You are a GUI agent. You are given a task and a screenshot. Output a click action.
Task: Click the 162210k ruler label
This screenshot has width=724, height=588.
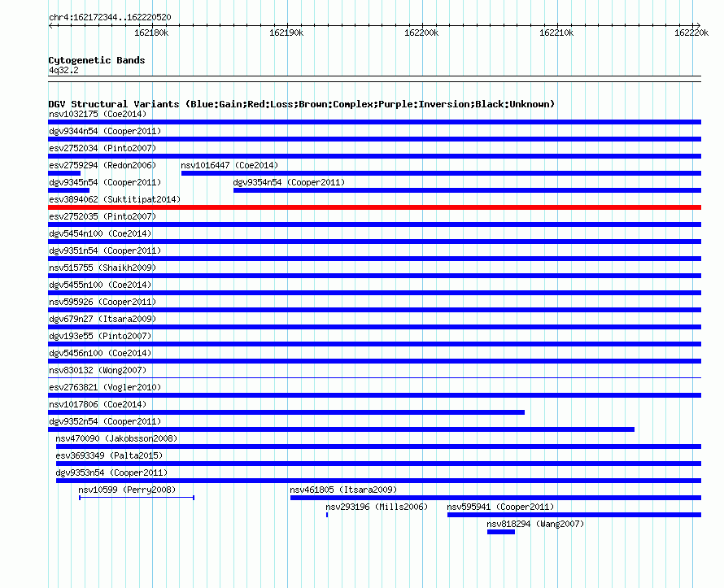556,33
